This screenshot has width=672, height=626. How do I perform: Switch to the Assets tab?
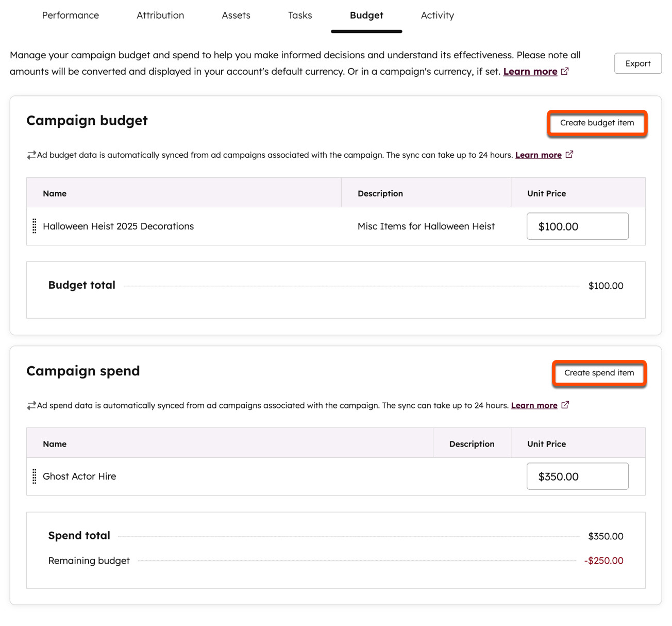point(236,15)
